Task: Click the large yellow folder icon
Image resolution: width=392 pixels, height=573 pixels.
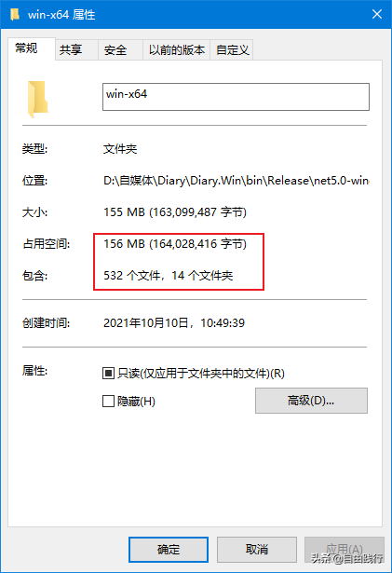Action: (37, 99)
